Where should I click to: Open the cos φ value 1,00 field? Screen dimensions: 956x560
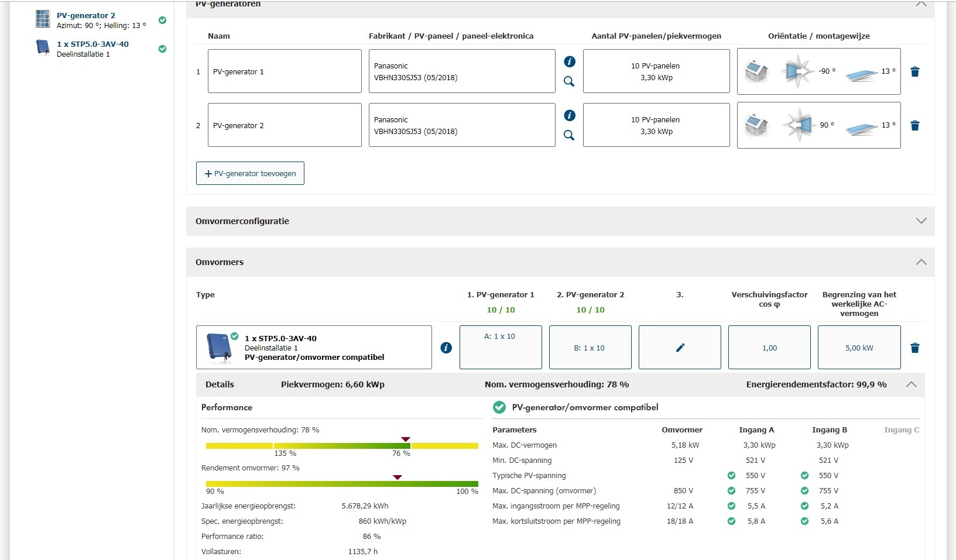pos(769,348)
